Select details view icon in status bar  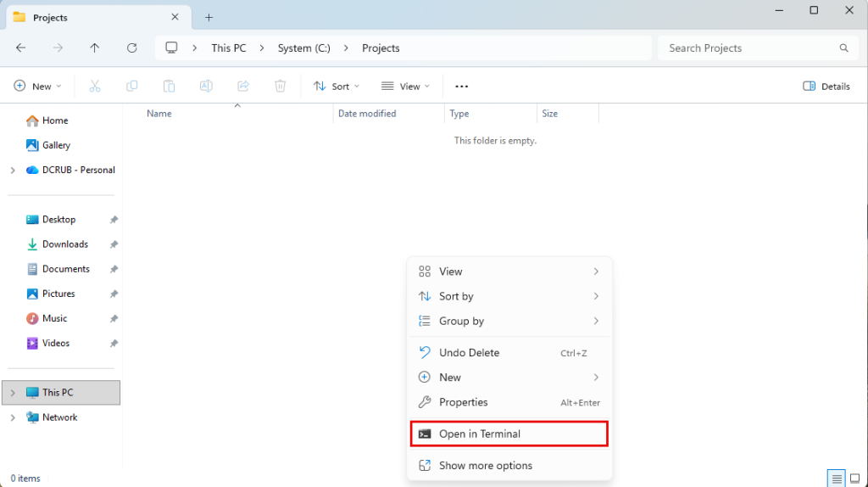[x=837, y=479]
